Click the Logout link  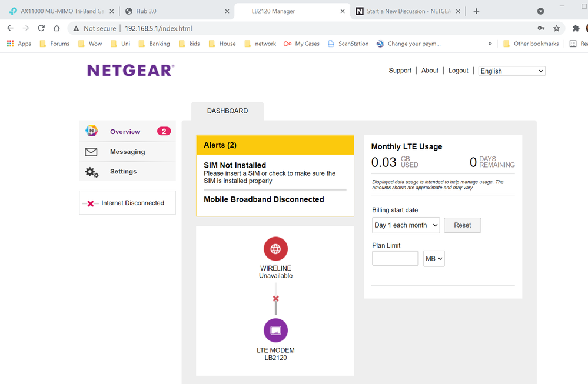click(x=458, y=71)
